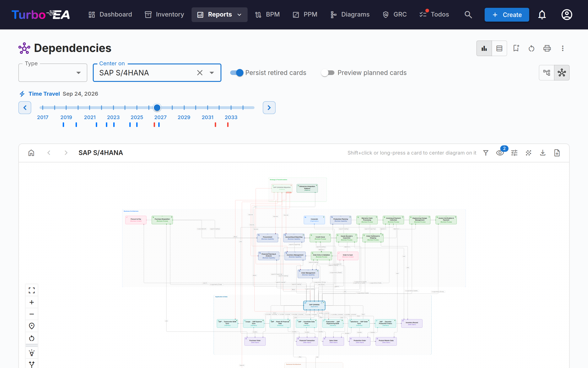Viewport: 588px width, 368px height.
Task: Step timeline forward with right arrow
Action: (269, 108)
